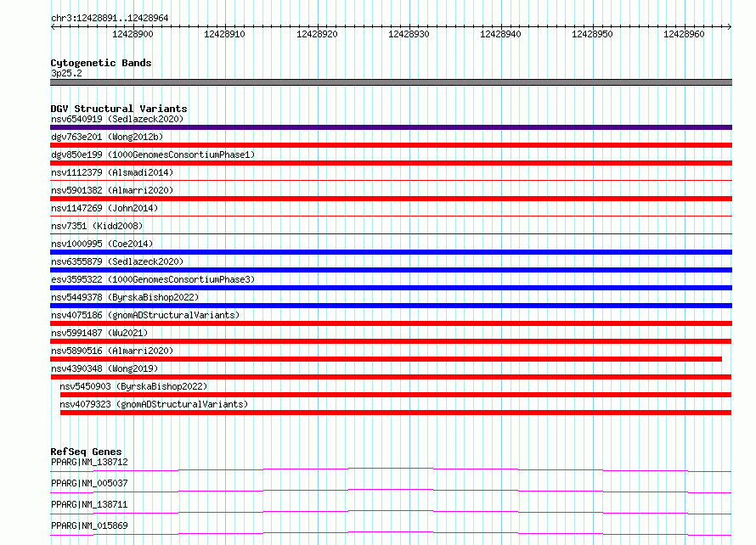Screen dimensions: 756x545
Task: Click the 12428920 ruler position label
Action: click(317, 34)
